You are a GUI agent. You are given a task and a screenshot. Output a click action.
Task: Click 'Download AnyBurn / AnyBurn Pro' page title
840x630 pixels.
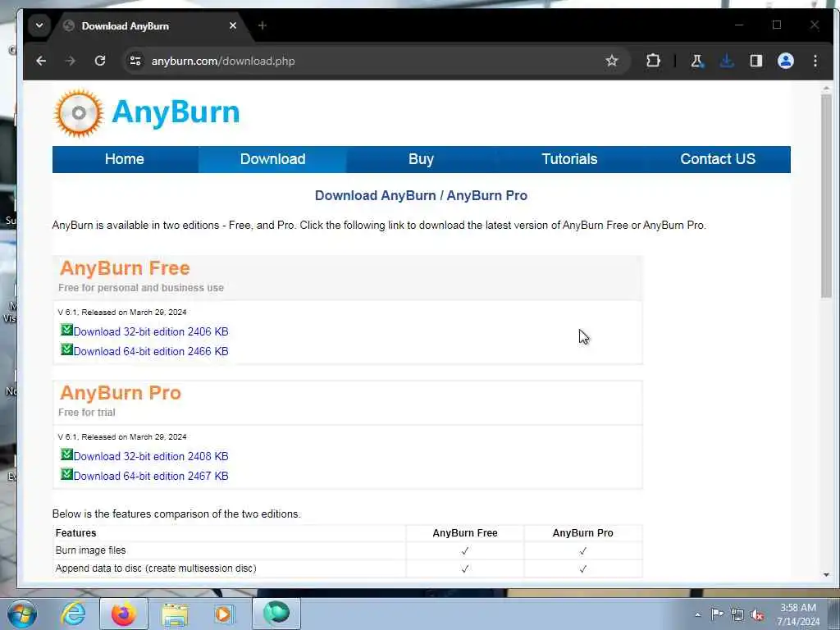click(x=421, y=195)
